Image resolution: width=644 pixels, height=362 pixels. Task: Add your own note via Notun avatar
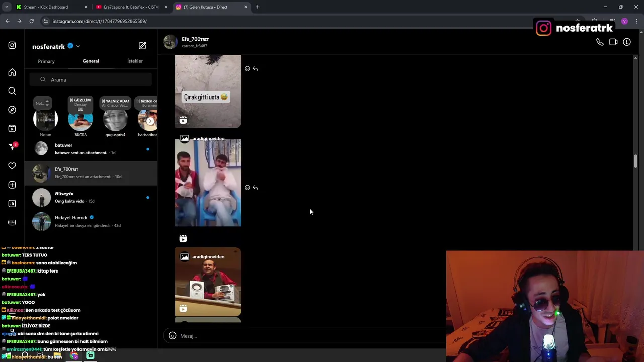(45, 121)
